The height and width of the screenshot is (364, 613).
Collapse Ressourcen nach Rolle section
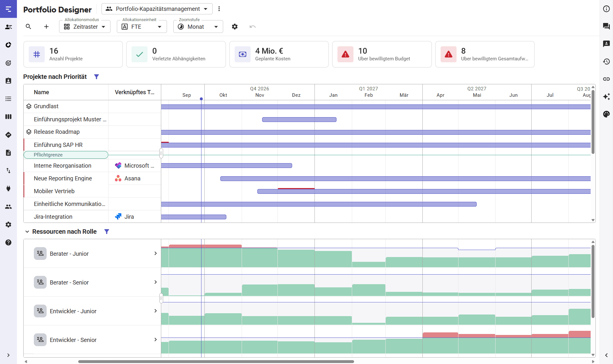(27, 231)
